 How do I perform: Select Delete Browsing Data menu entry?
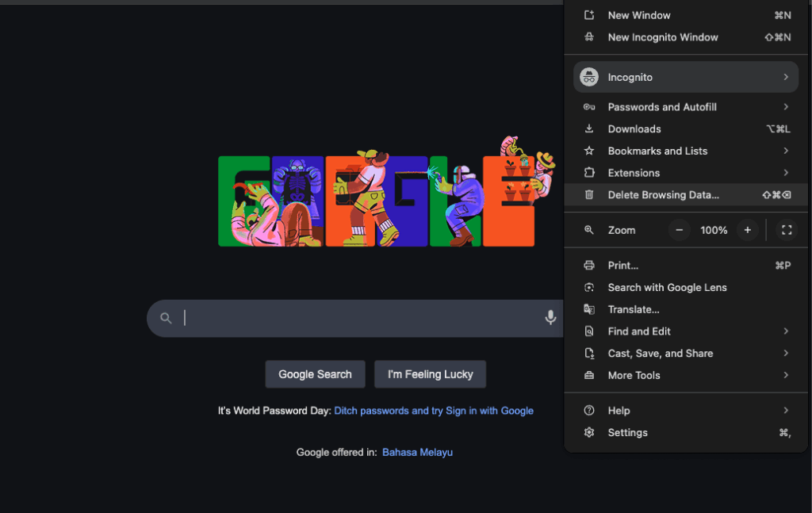[x=686, y=194]
